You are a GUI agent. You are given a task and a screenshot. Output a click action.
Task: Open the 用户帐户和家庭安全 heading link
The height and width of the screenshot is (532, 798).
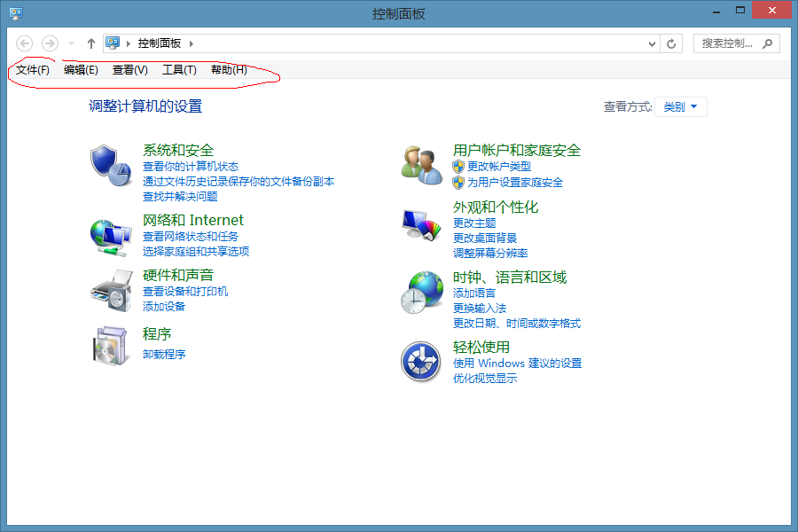pyautogui.click(x=517, y=150)
